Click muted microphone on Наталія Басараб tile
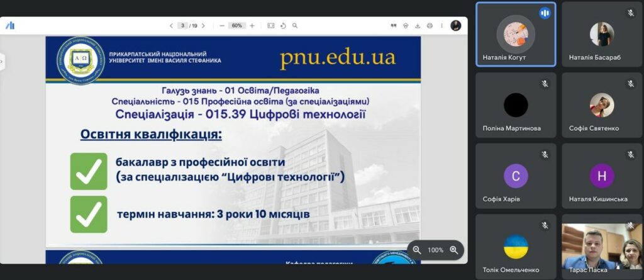The image size is (644, 280). (630, 13)
